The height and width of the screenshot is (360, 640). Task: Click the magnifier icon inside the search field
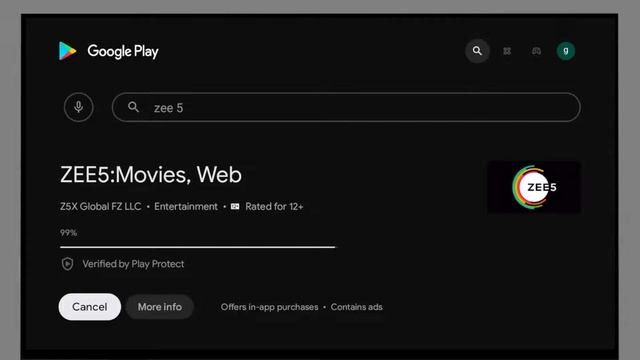(x=133, y=107)
